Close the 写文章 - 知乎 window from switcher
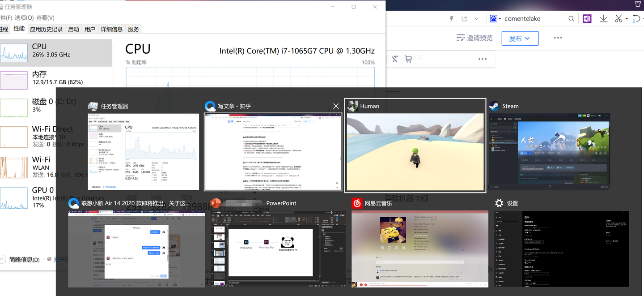 (336, 106)
